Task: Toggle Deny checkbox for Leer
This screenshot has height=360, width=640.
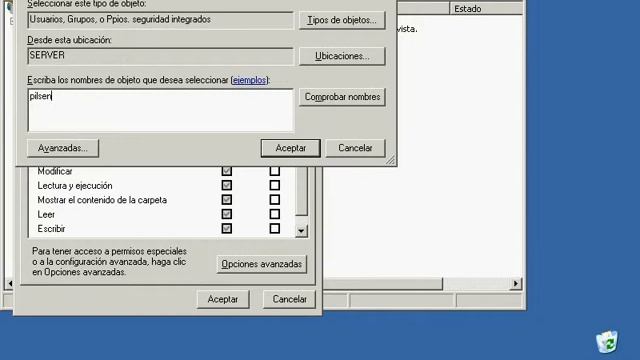Action: (x=275, y=214)
